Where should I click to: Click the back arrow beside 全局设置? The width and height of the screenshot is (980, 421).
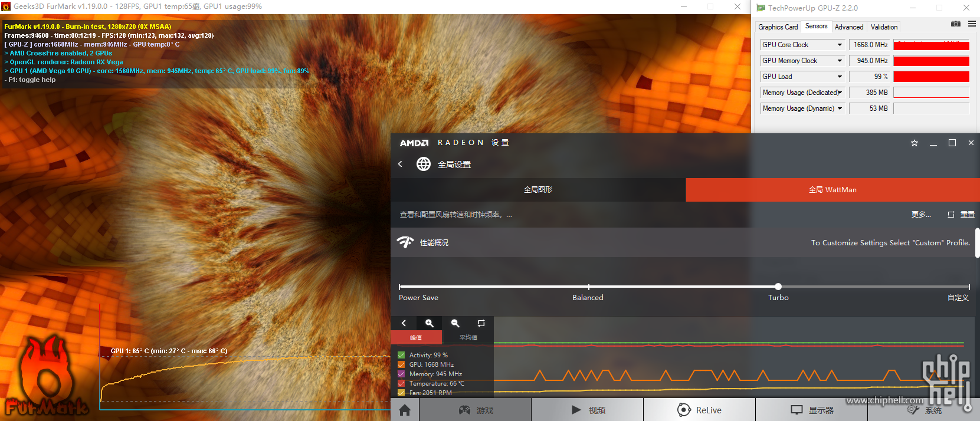(x=401, y=164)
